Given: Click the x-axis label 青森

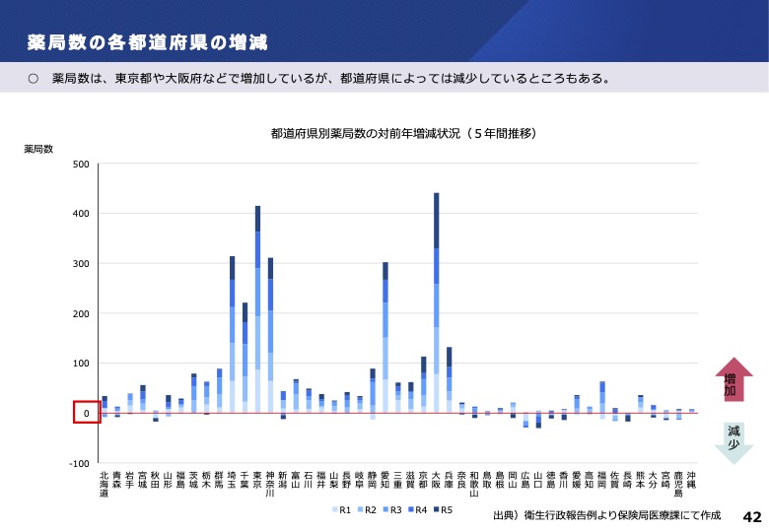Looking at the screenshot, I should pos(116,480).
